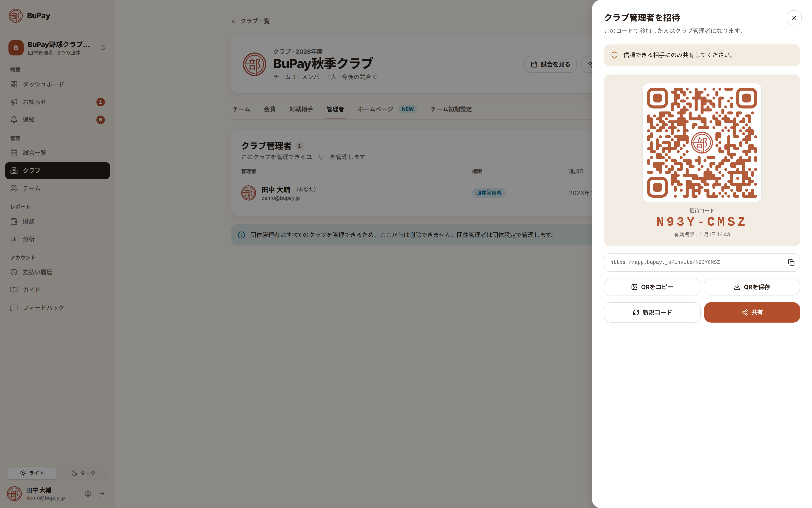The image size is (812, 508).
Task: Click the お知らせ badge showing 1
Action: click(x=100, y=102)
